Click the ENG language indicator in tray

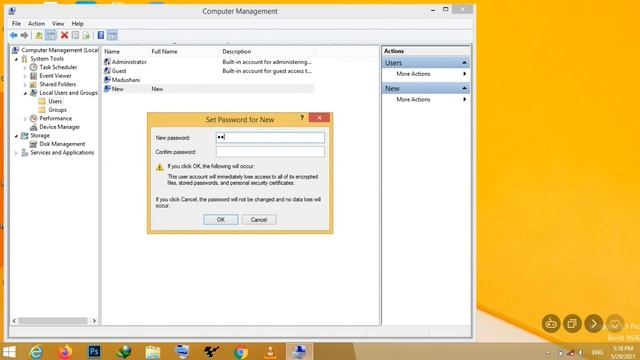coord(598,352)
